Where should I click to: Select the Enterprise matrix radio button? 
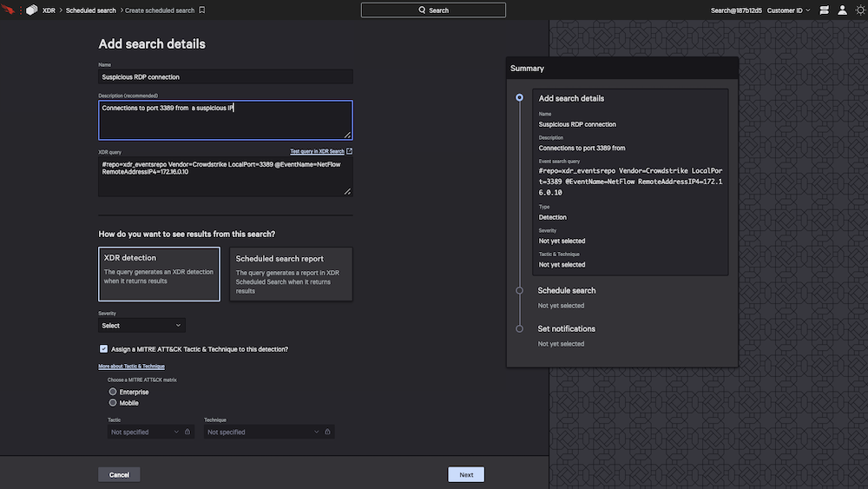tap(113, 392)
